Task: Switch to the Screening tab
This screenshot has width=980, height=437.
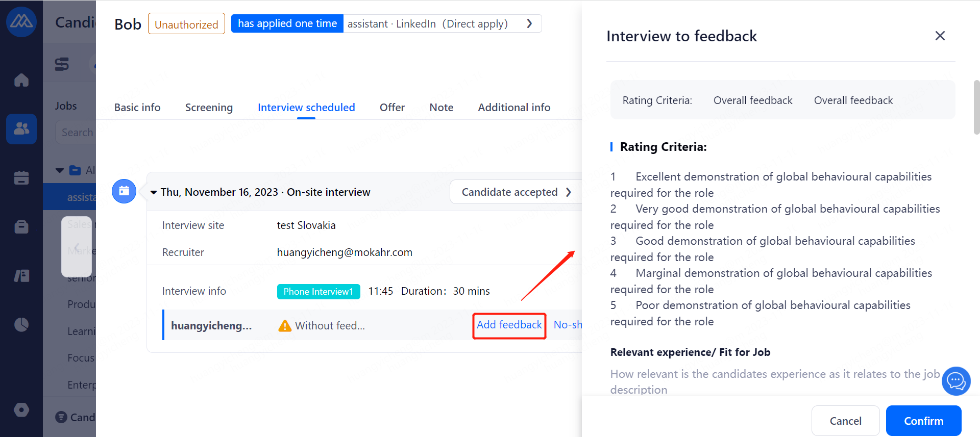Action: pos(209,108)
